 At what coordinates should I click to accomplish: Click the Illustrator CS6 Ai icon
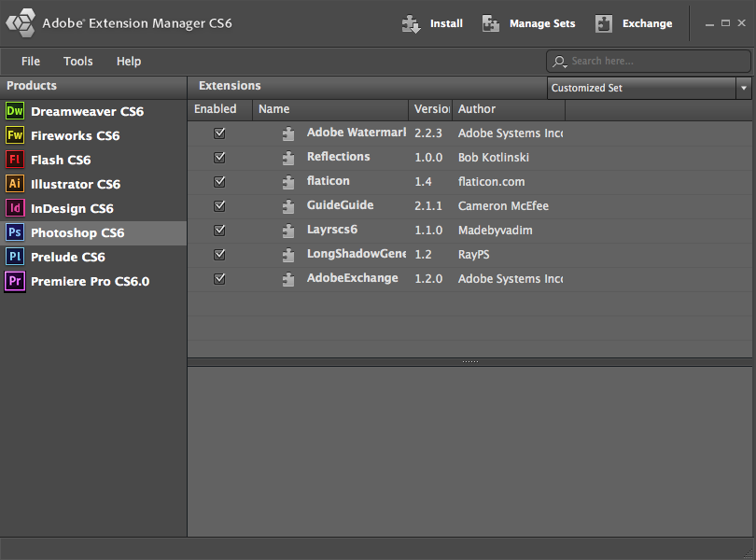[15, 184]
